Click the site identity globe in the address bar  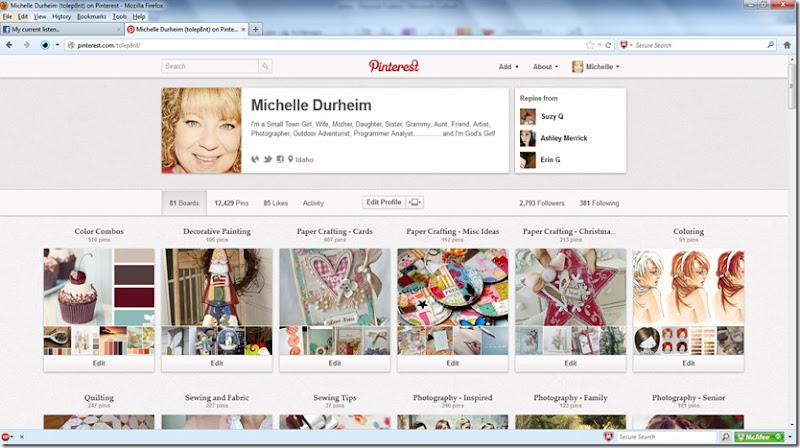click(71, 45)
